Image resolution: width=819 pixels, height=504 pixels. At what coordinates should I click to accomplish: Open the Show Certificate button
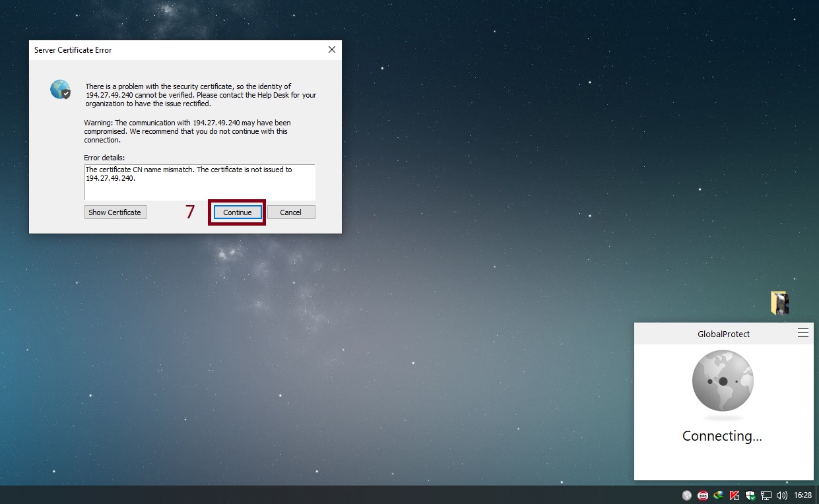[115, 212]
